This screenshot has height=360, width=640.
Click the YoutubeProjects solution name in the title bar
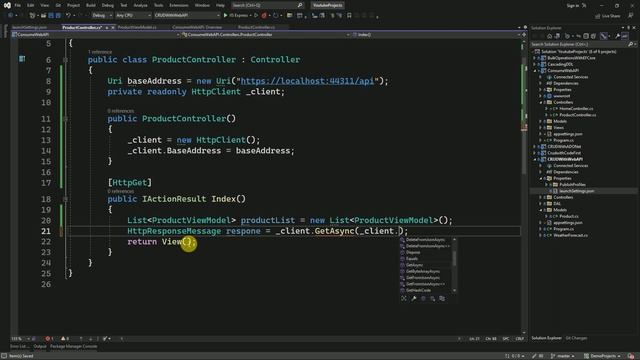(328, 5)
